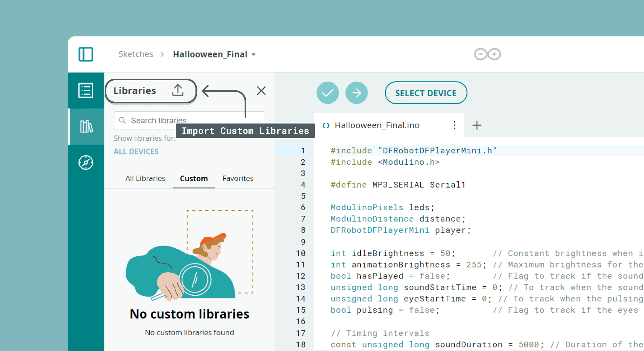Verify sketch using checkmark icon
This screenshot has width=644, height=351.
coord(328,93)
